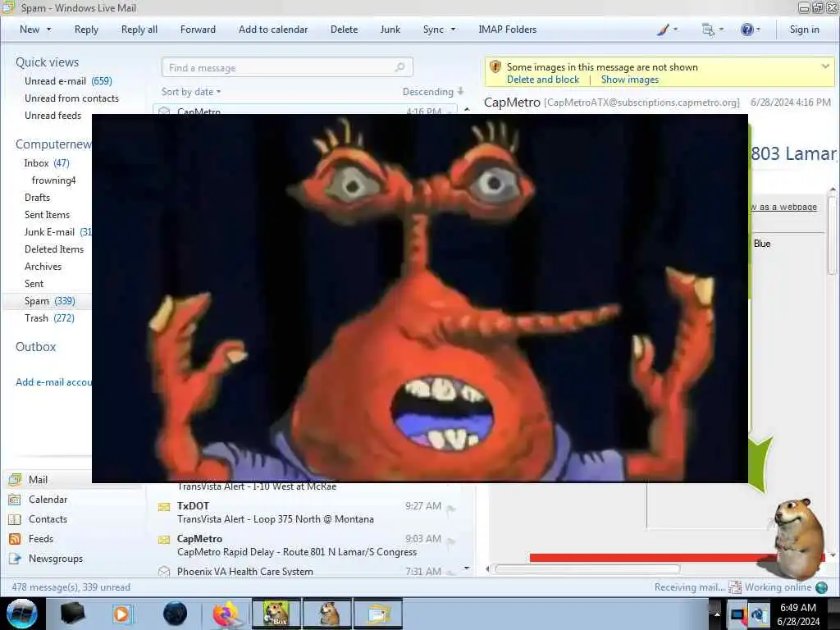This screenshot has height=630, width=840.
Task: Open the New message dropdown arrow
Action: pyautogui.click(x=48, y=30)
